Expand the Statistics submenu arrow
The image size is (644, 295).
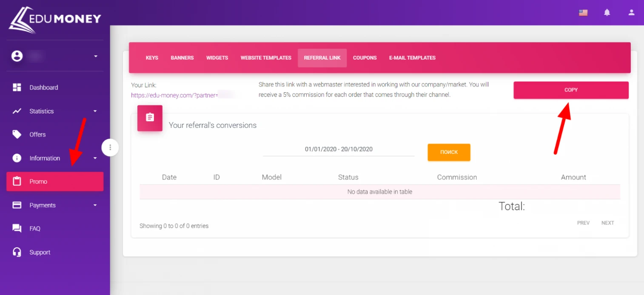tap(95, 111)
